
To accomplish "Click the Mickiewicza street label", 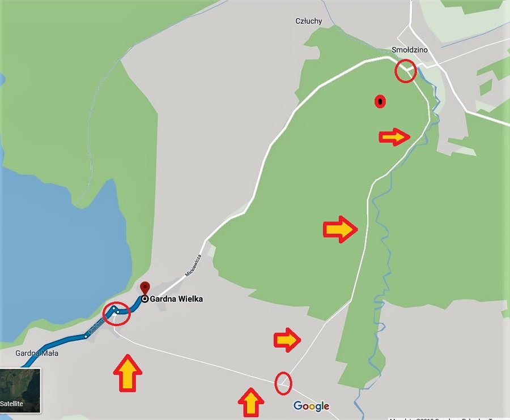I will (x=193, y=265).
